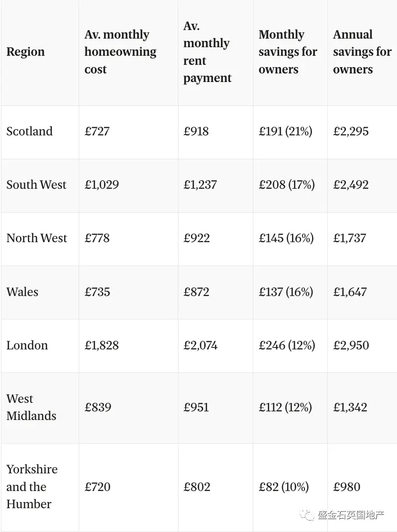Screen dimensions: 397x532
Task: Select the Scotland row label
Action: coord(30,131)
